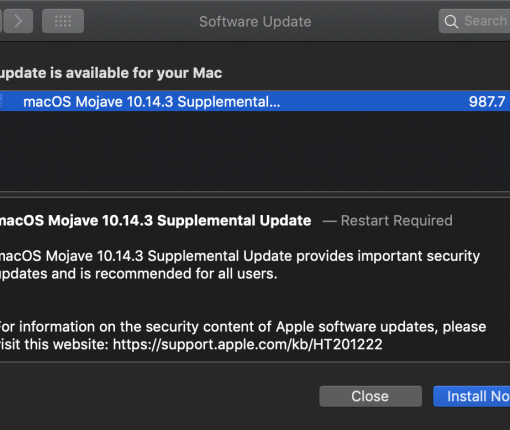
Task: Start the update with Install Now
Action: [472, 396]
